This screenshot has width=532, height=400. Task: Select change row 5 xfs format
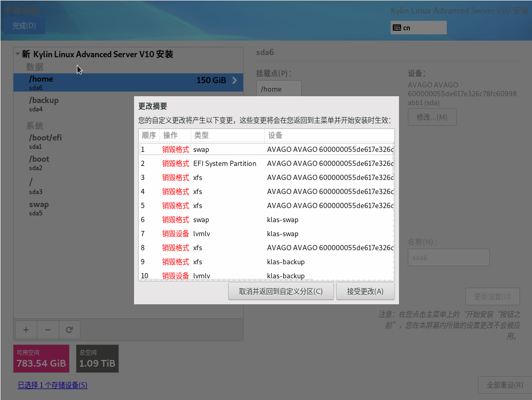pos(267,205)
